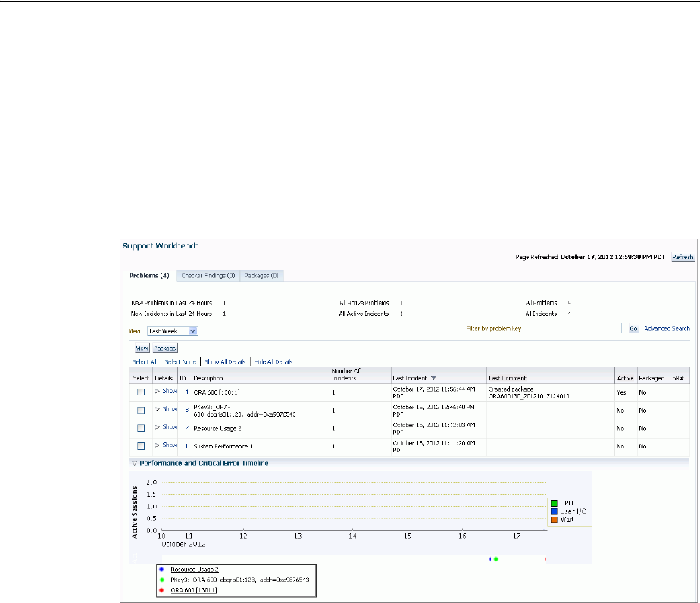The width and height of the screenshot is (700, 603).
Task: Click the green PKey3 legend dot
Action: (161, 579)
